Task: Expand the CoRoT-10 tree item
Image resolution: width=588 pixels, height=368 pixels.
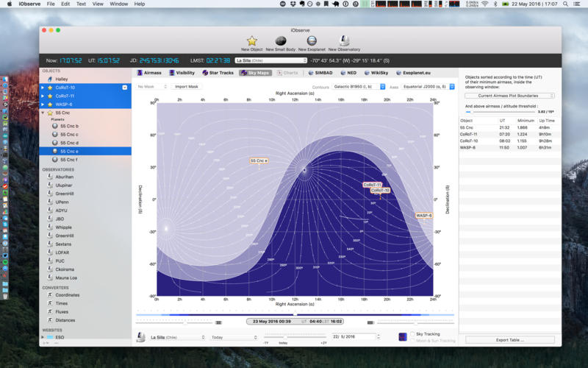Action: tap(43, 88)
